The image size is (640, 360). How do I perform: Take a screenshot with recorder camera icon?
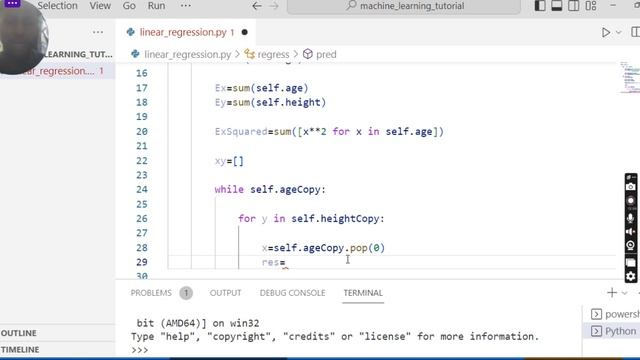point(631,187)
